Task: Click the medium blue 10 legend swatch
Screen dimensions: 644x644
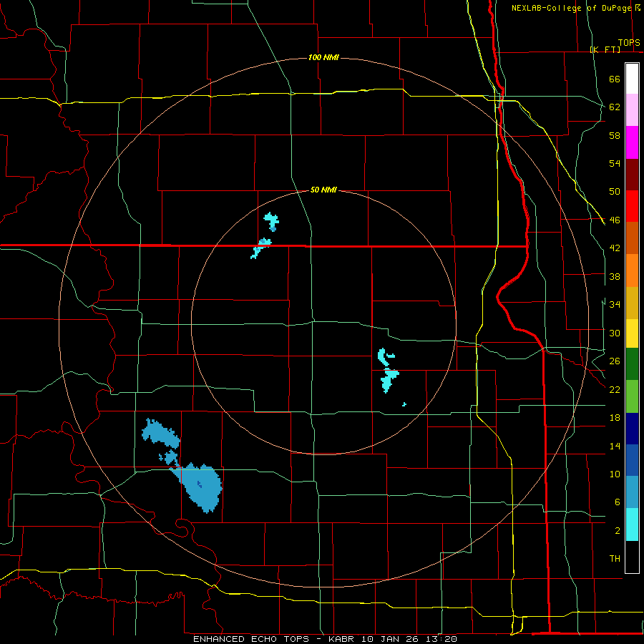Action: (x=632, y=460)
